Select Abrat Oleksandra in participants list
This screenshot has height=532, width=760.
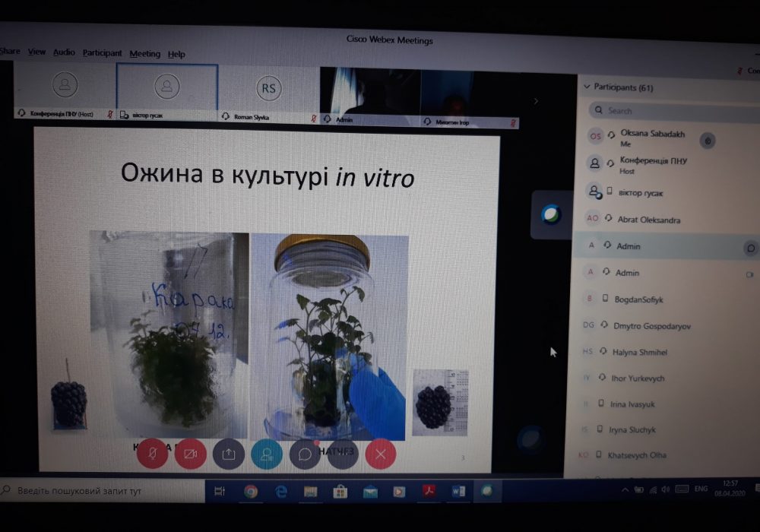[x=648, y=220]
